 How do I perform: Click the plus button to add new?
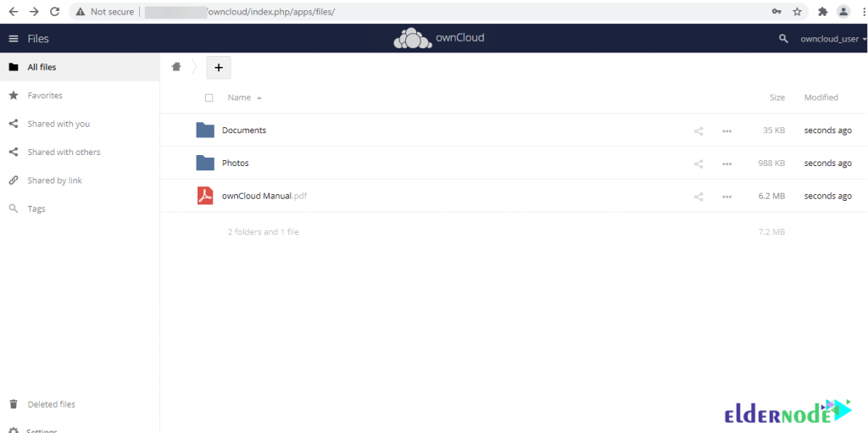(219, 68)
